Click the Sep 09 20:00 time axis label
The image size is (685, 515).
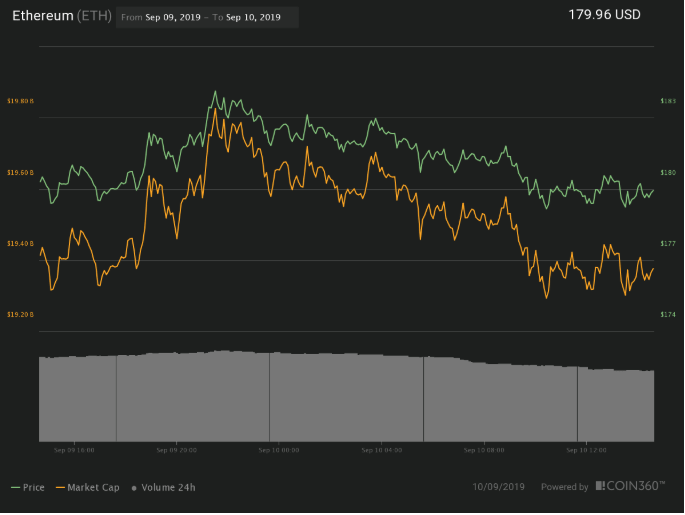(176, 450)
